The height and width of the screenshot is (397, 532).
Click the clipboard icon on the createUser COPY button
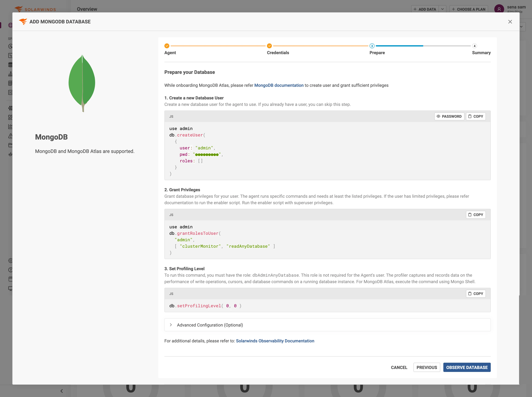pos(470,116)
